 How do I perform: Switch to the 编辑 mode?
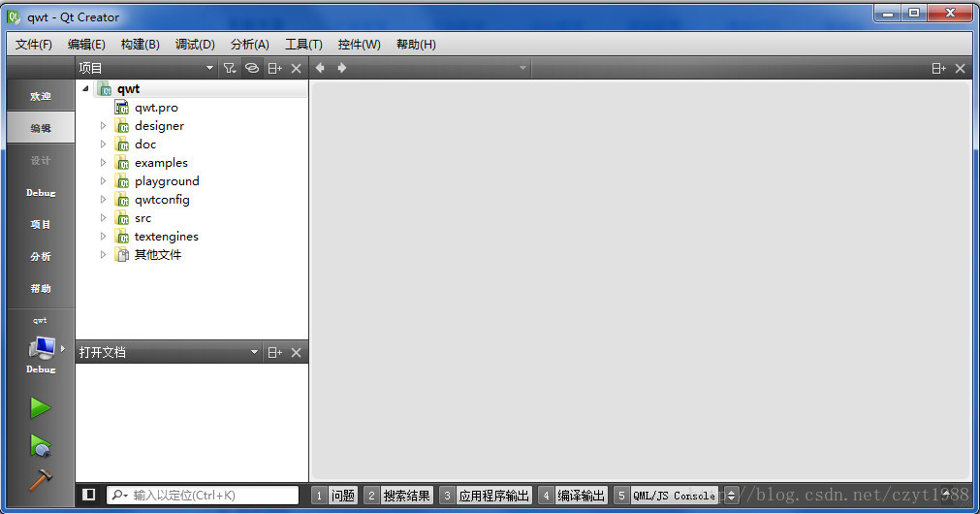[41, 128]
